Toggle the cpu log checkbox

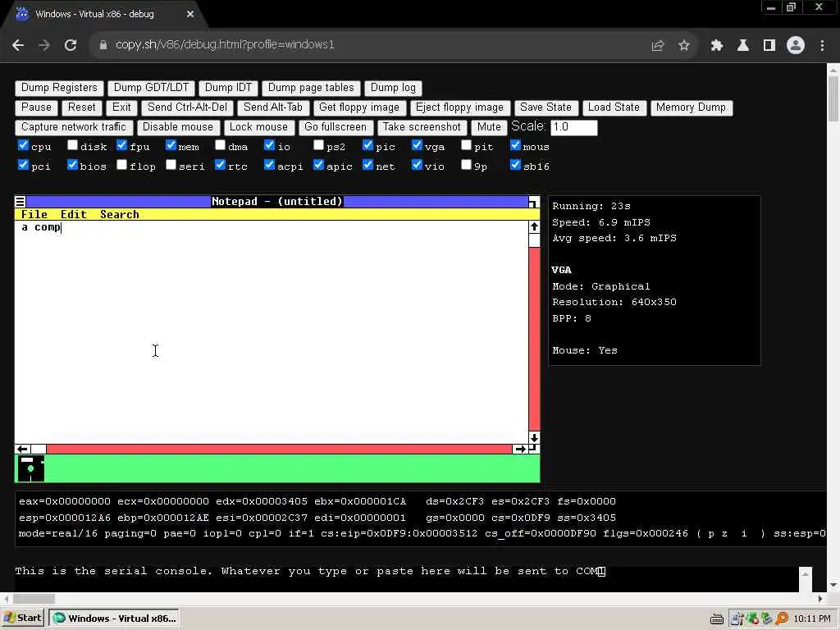[23, 145]
